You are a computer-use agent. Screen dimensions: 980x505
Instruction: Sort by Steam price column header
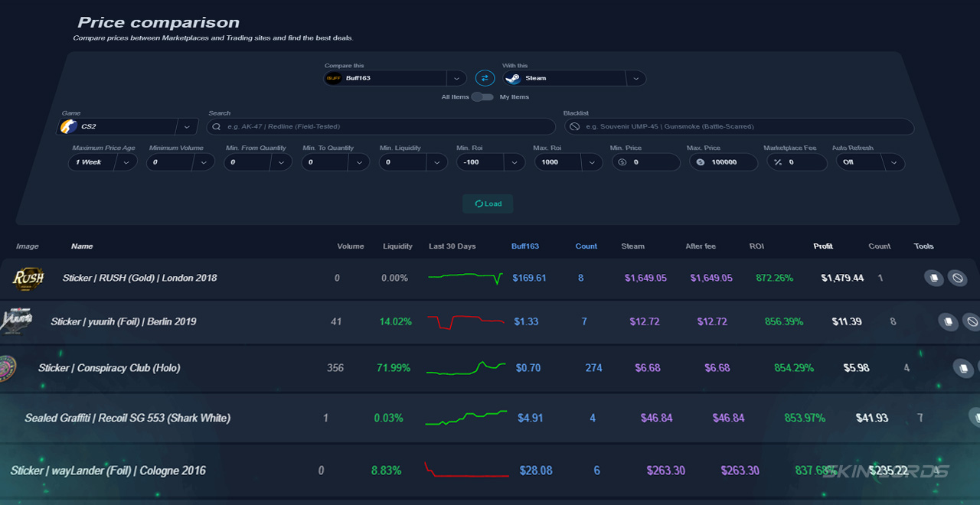(633, 246)
